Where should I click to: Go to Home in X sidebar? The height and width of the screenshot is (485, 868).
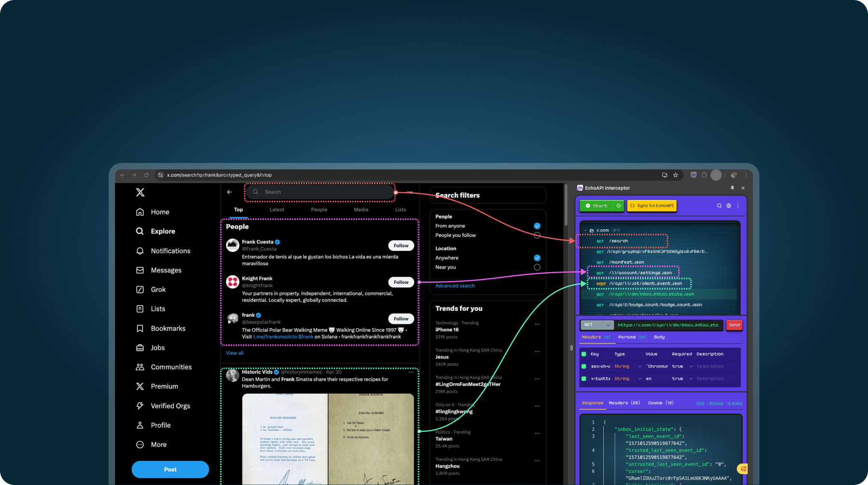point(153,212)
